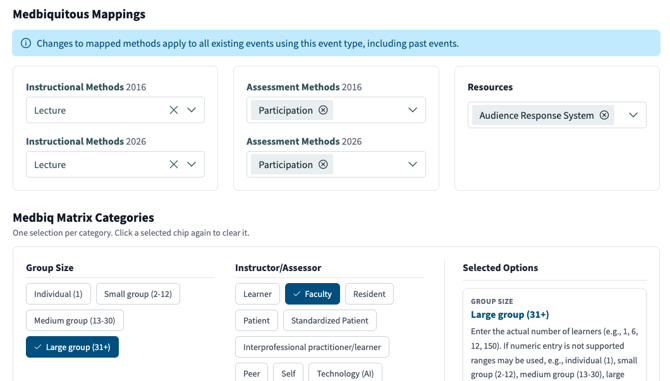Image resolution: width=670 pixels, height=381 pixels.
Task: Click the GROUP SIZE label in Selected Options
Action: pyautogui.click(x=492, y=301)
